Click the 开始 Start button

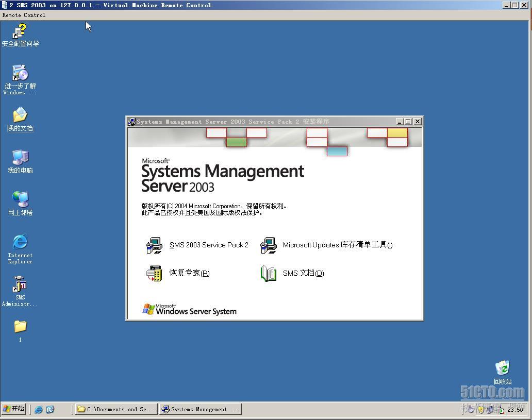[13, 409]
